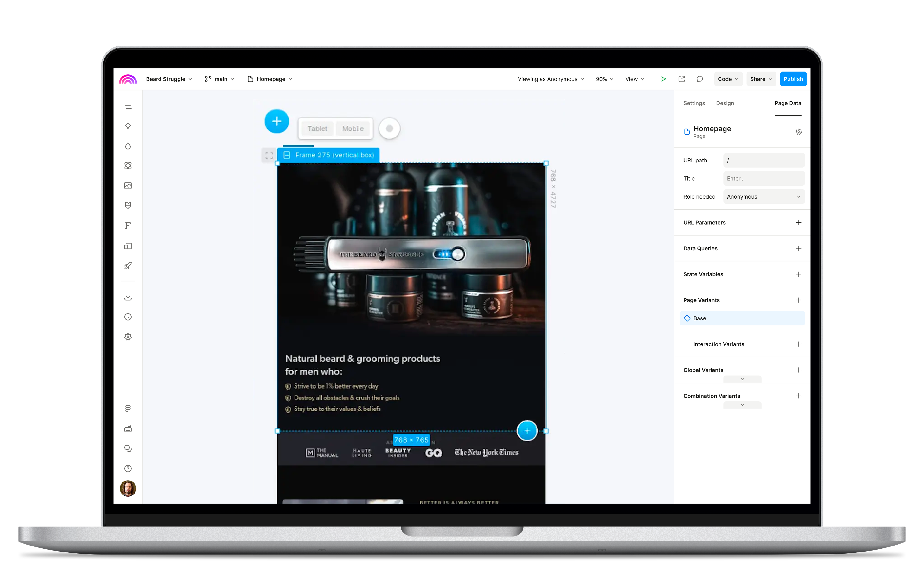Image resolution: width=924 pixels, height=572 pixels.
Task: Open the outline tree icon in sidebar
Action: (x=128, y=105)
